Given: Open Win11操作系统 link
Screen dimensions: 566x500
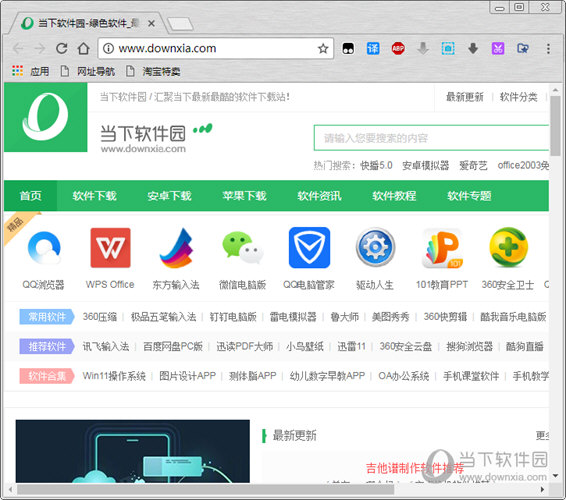Looking at the screenshot, I should tap(114, 376).
